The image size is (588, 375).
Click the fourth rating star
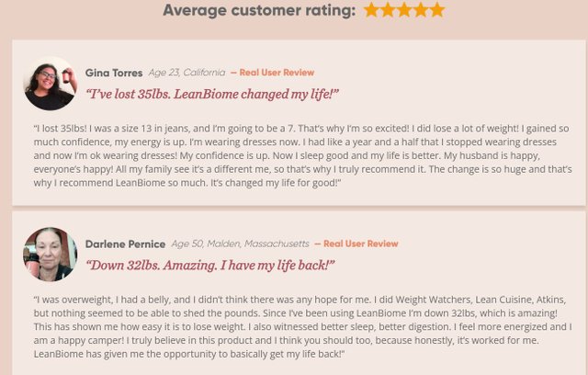click(421, 10)
